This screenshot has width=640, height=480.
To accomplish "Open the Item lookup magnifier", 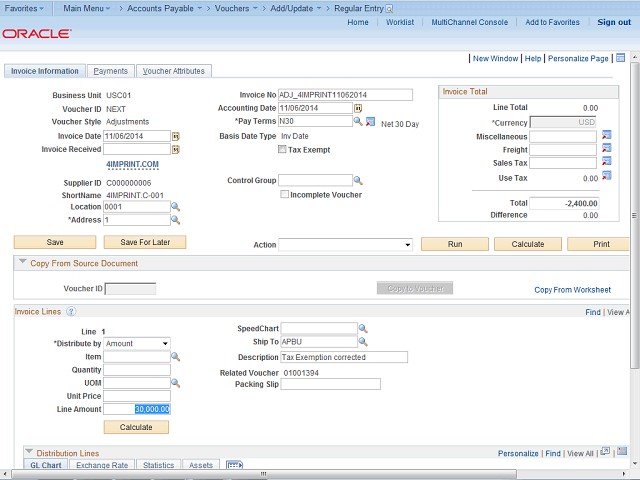I will [175, 356].
